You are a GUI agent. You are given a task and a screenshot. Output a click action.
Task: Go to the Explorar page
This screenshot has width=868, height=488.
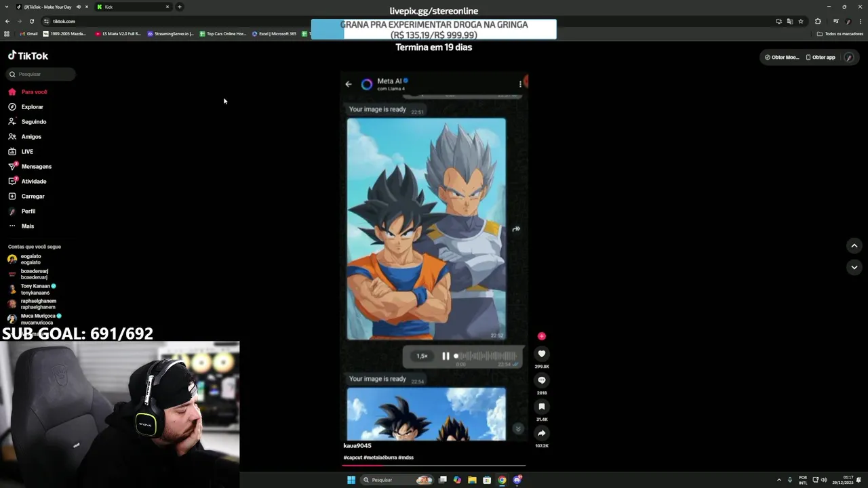[26, 107]
